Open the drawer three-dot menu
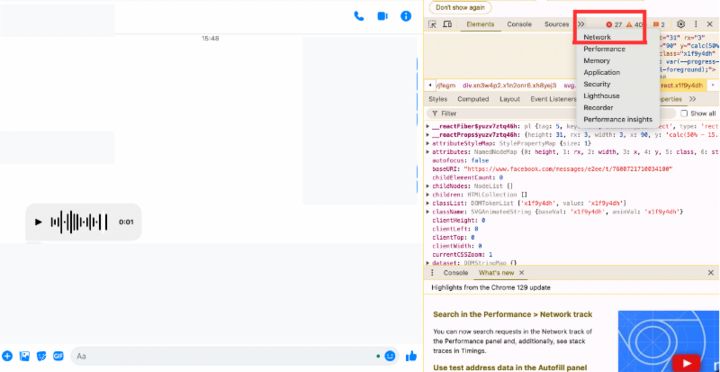The height and width of the screenshot is (372, 720). [432, 273]
